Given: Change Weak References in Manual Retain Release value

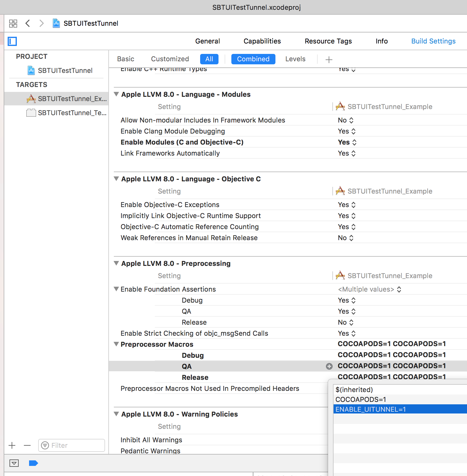Looking at the screenshot, I should [346, 238].
